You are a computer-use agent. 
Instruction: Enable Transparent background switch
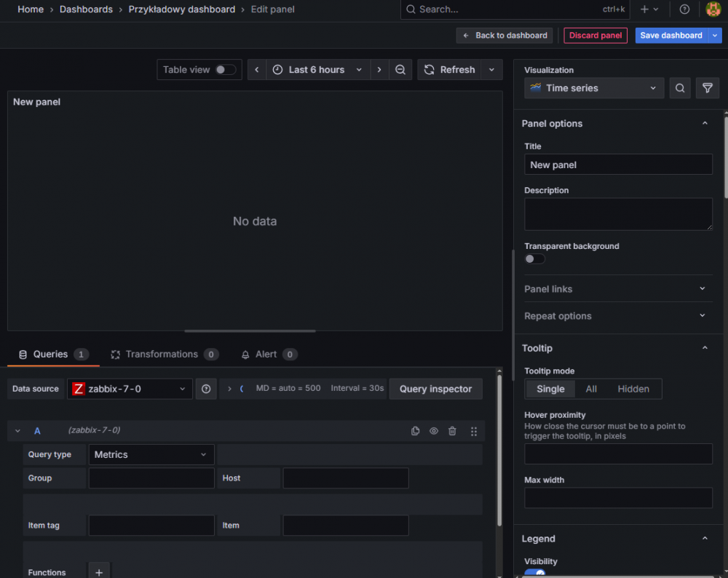(x=534, y=259)
